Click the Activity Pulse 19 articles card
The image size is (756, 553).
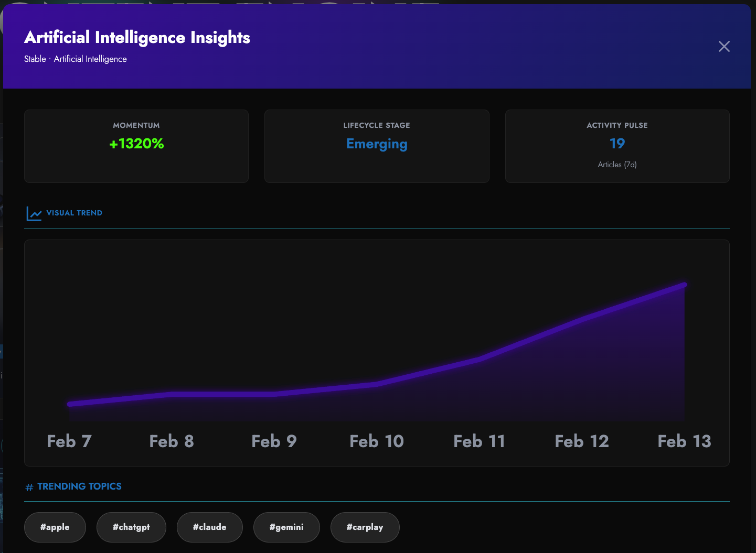point(617,146)
